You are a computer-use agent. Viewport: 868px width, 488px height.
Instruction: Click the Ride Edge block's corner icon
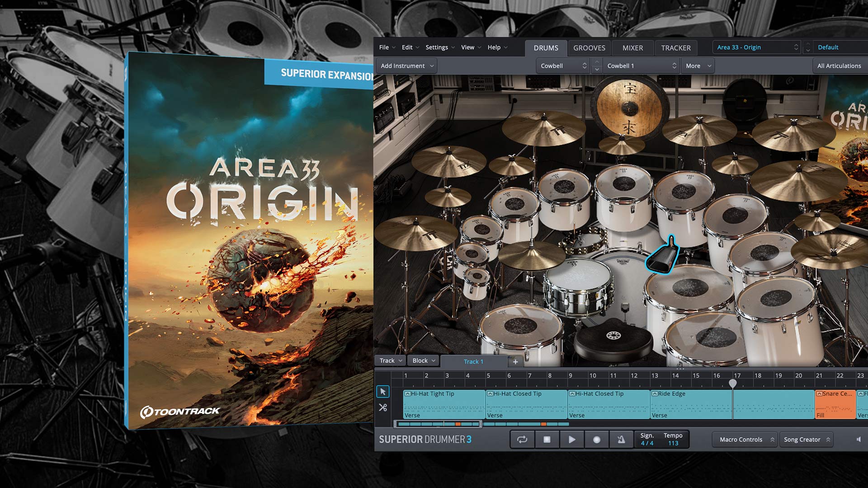pyautogui.click(x=654, y=394)
